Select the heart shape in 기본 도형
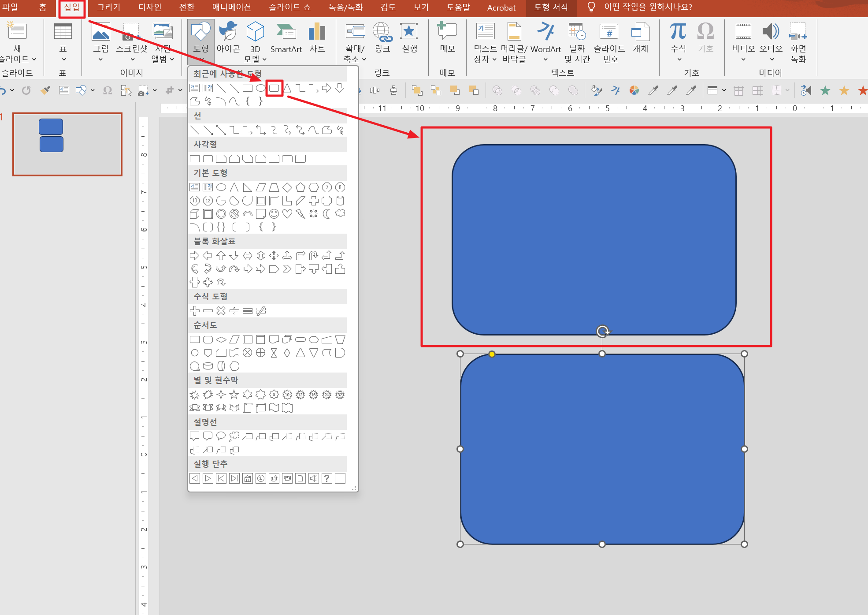868x615 pixels. coord(287,214)
